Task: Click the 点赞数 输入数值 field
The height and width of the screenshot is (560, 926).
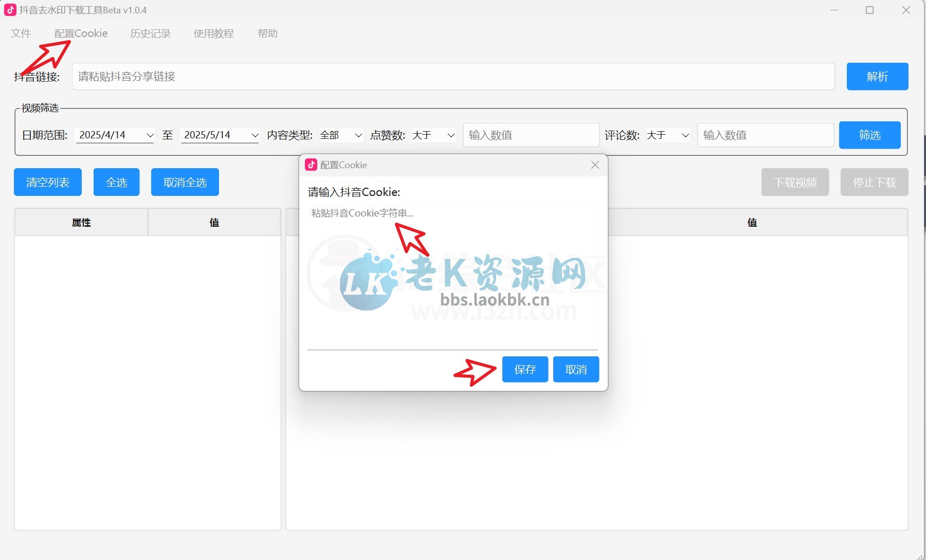Action: [x=531, y=135]
